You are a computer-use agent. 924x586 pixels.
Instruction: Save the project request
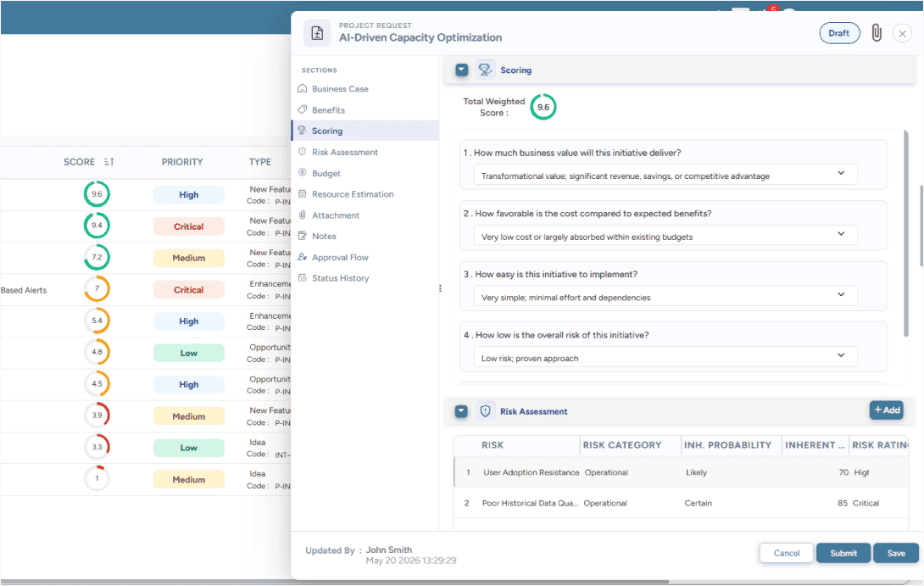pyautogui.click(x=896, y=553)
